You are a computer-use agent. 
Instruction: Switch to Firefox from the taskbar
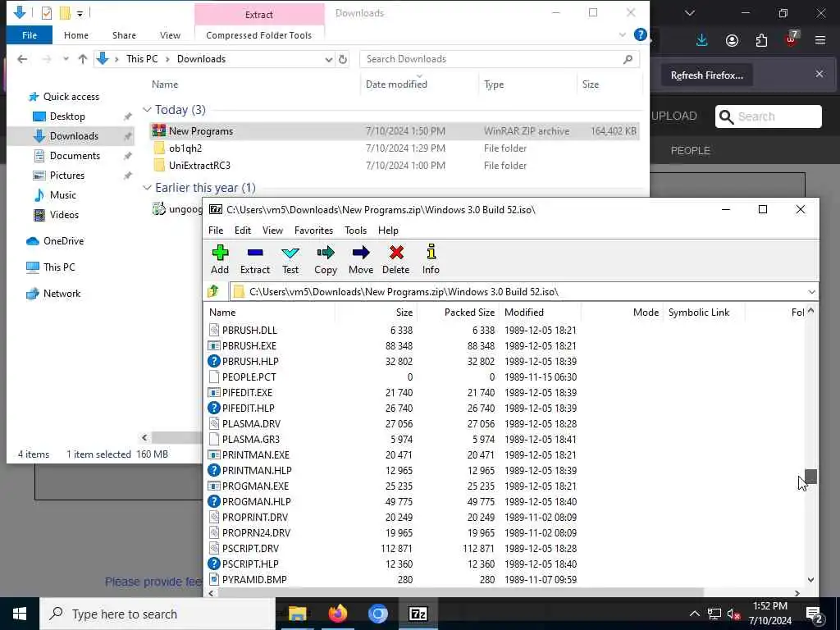[x=337, y=614]
